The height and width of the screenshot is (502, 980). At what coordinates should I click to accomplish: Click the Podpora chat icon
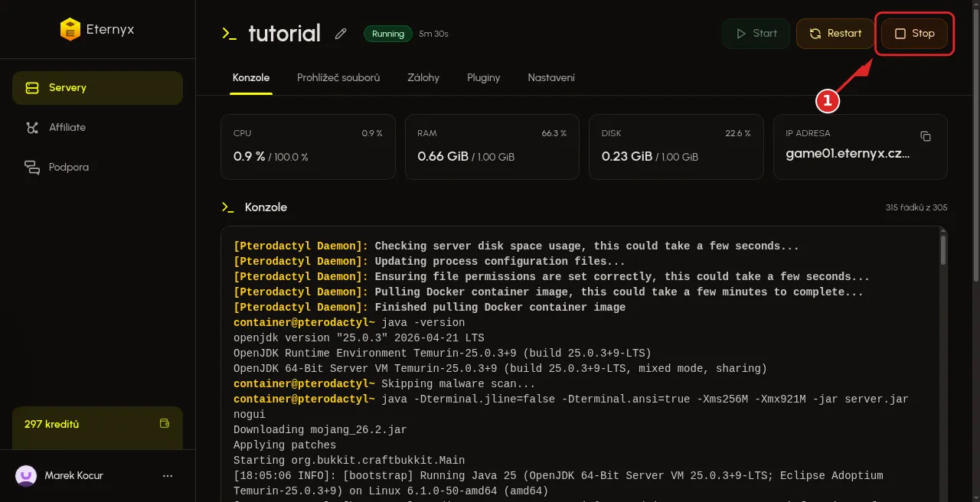click(x=32, y=168)
